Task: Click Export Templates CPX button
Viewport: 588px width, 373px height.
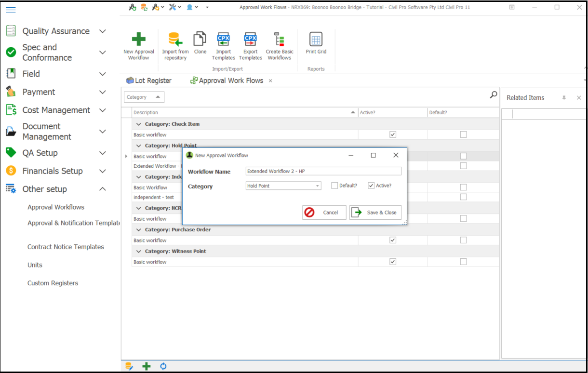Action: click(251, 46)
